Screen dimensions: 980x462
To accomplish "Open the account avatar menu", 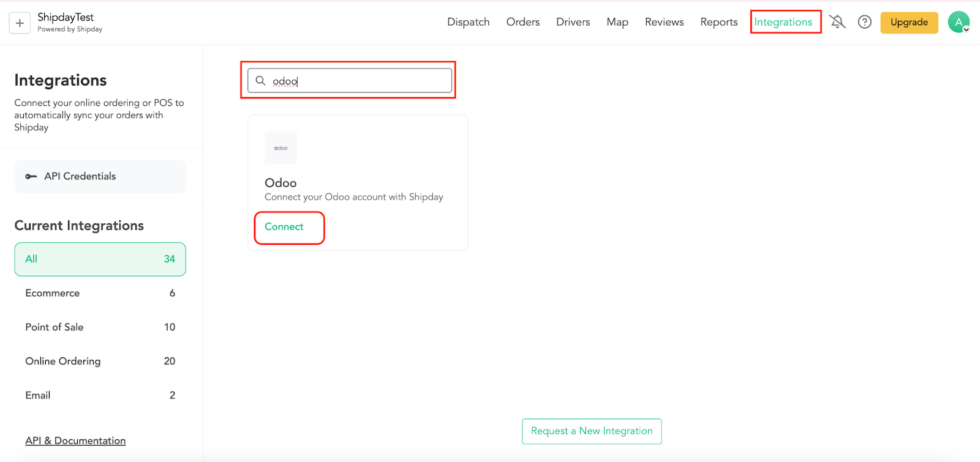I will (959, 22).
